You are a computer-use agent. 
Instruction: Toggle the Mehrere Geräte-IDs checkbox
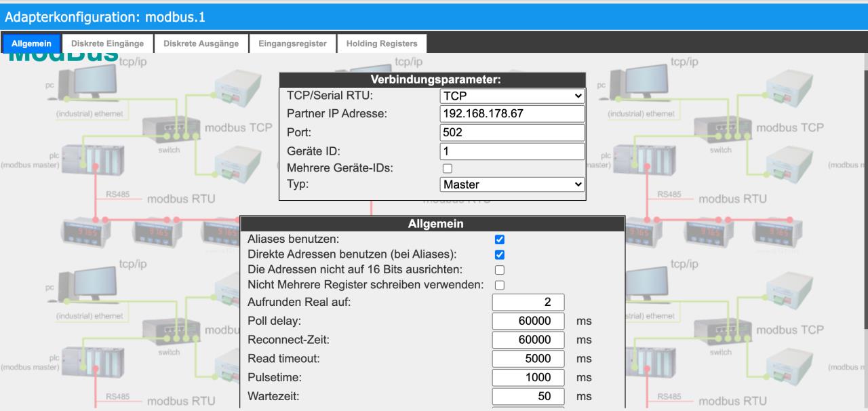point(447,168)
